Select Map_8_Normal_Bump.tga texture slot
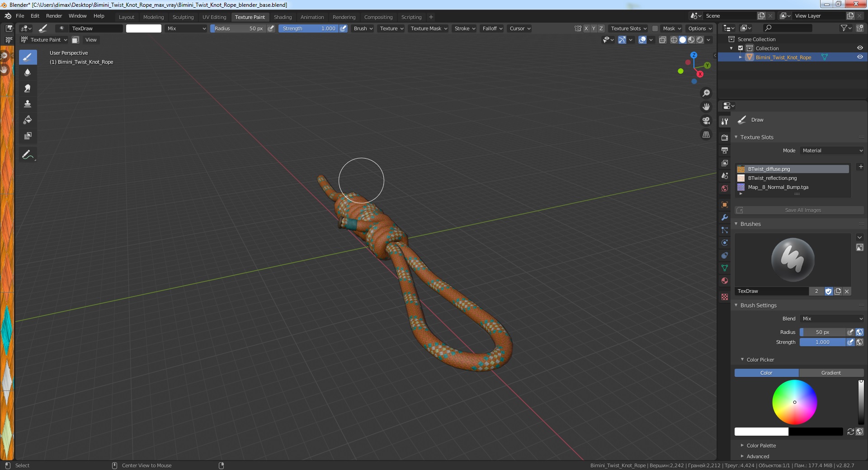 click(x=793, y=187)
